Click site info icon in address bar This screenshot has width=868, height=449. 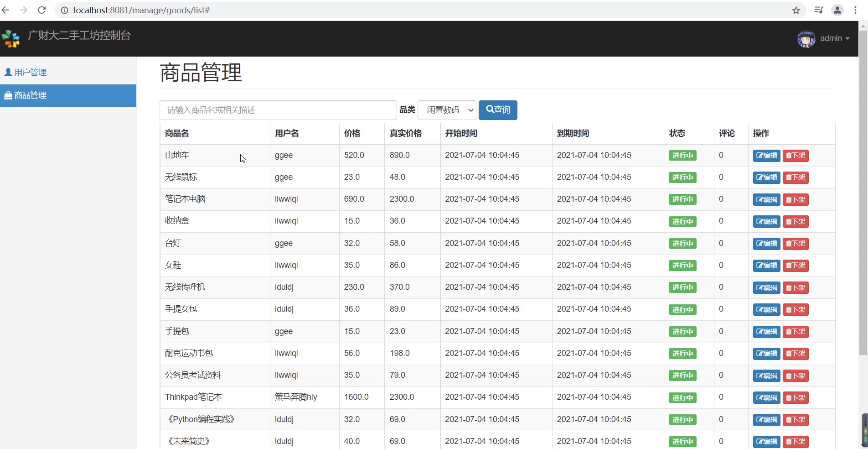[65, 10]
